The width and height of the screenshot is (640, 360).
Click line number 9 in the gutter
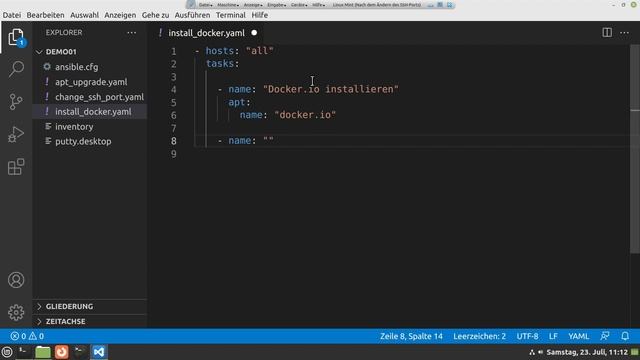(x=173, y=154)
